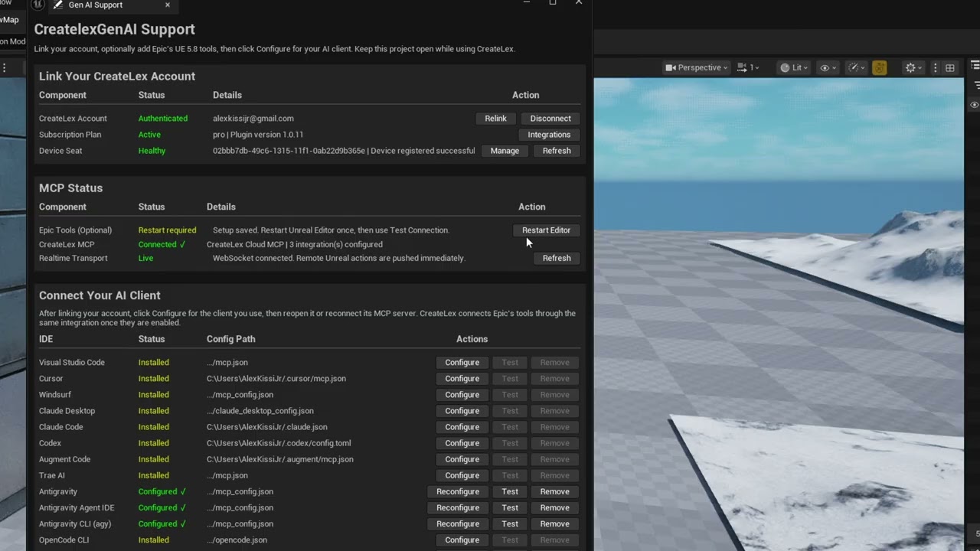Click the Healthy status for Device Seat
980x551 pixels.
(152, 151)
